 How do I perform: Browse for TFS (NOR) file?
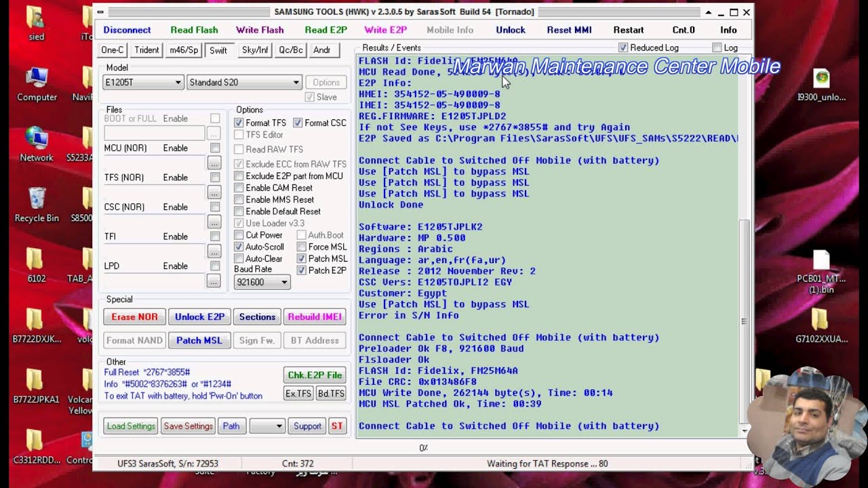[214, 192]
